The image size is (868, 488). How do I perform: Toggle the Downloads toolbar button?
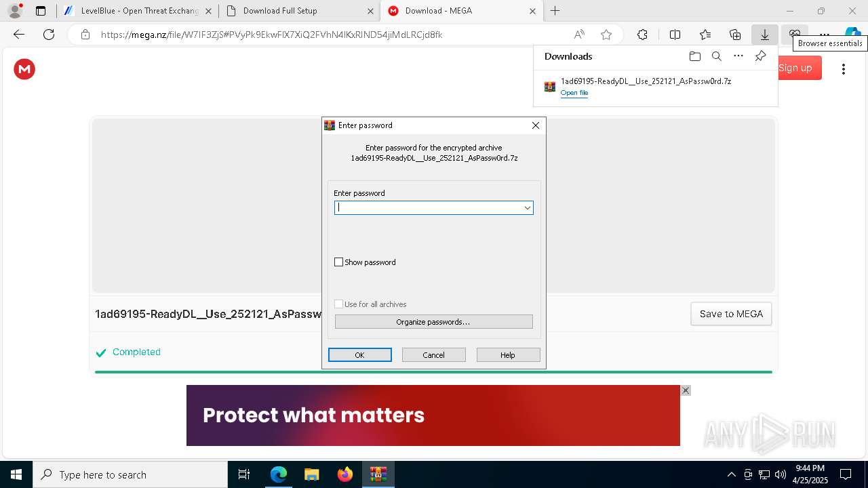(x=765, y=35)
